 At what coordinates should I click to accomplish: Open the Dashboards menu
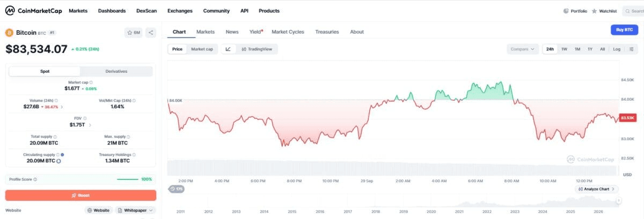(x=112, y=11)
